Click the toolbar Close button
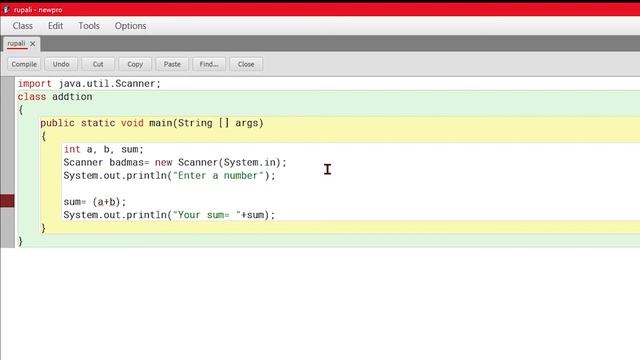The height and width of the screenshot is (360, 640). (x=246, y=64)
